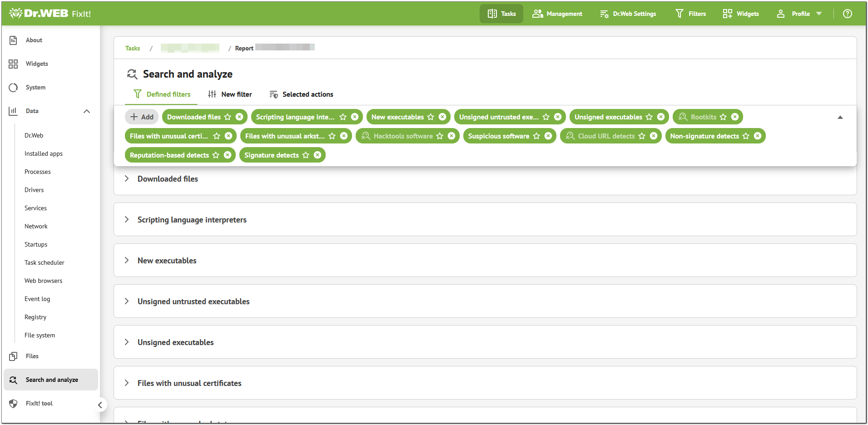
Task: Open Processes in the Data section
Action: [38, 172]
